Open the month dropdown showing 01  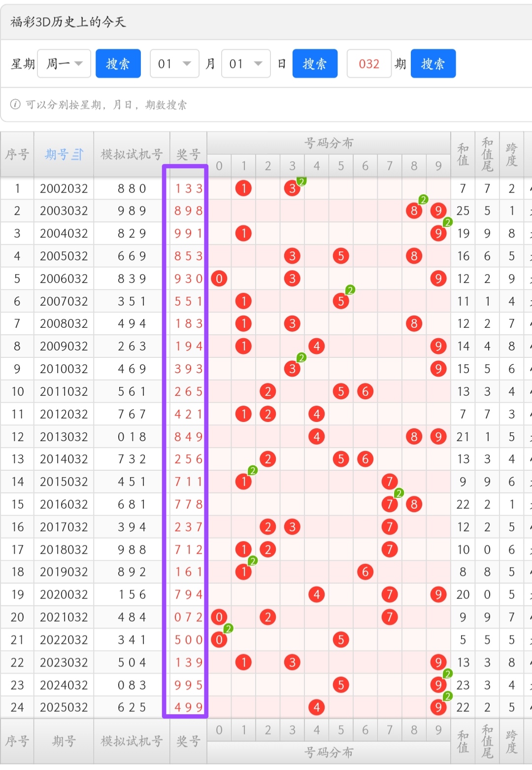[x=174, y=64]
